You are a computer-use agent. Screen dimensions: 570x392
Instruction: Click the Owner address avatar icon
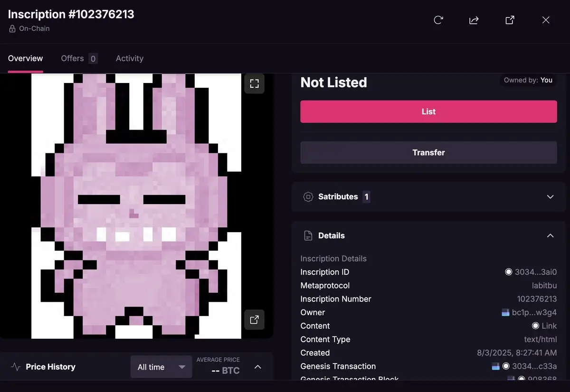click(x=505, y=312)
